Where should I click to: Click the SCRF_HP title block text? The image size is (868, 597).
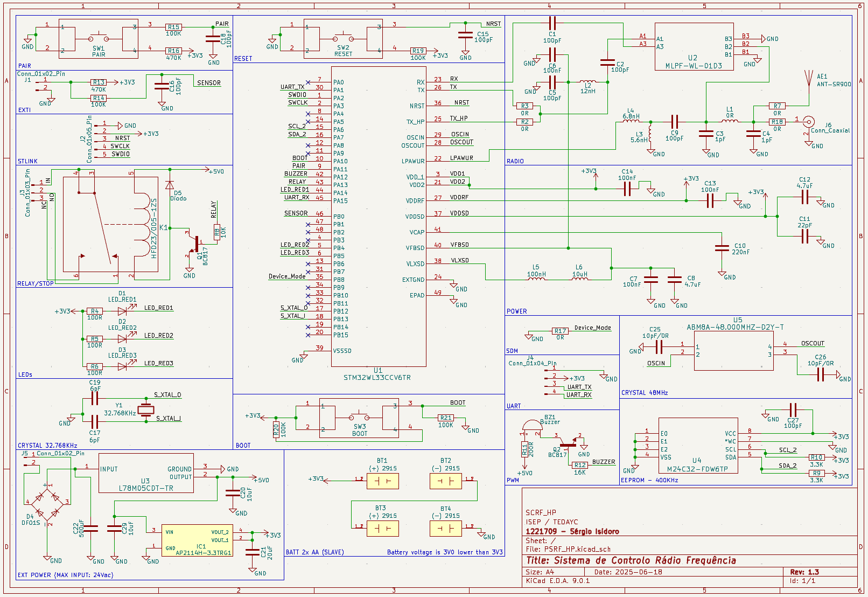(x=541, y=513)
